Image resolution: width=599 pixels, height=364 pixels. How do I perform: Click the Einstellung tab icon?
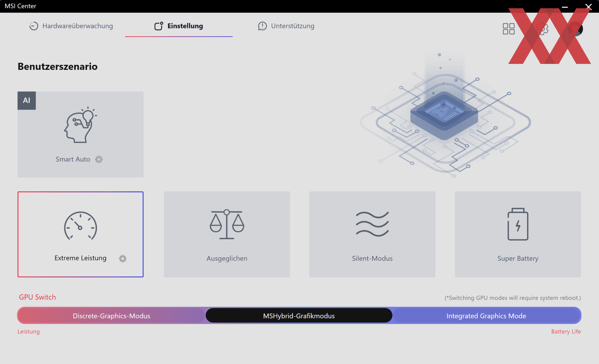pos(159,26)
